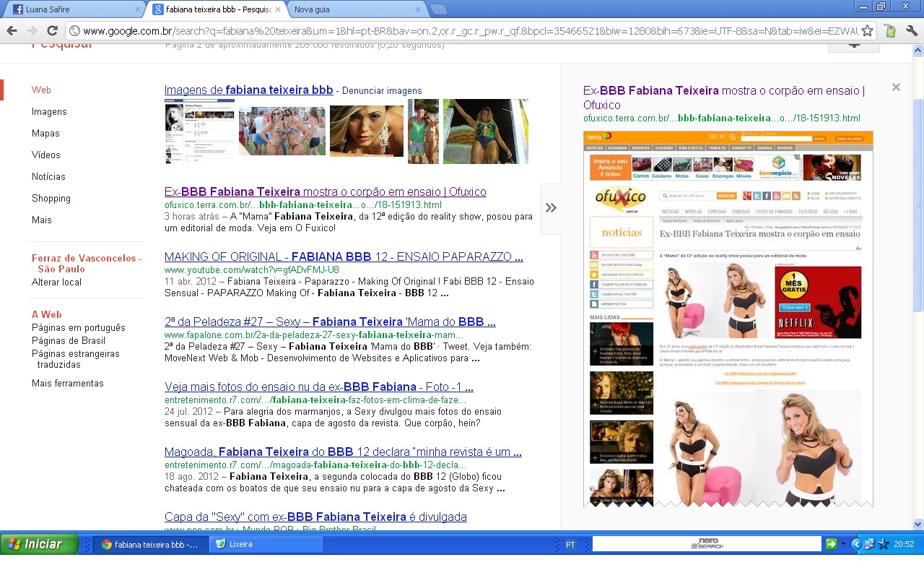Screen dimensions: 924x578
Task: Select Shopping in the left sidebar
Action: (x=51, y=199)
